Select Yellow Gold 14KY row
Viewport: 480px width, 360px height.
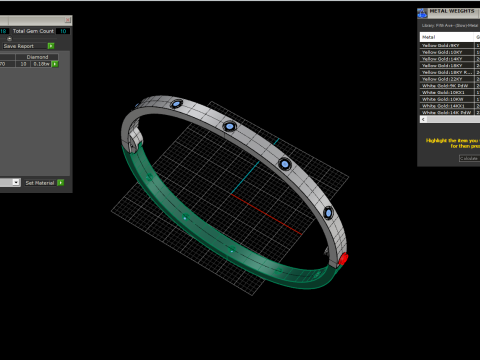pyautogui.click(x=447, y=59)
